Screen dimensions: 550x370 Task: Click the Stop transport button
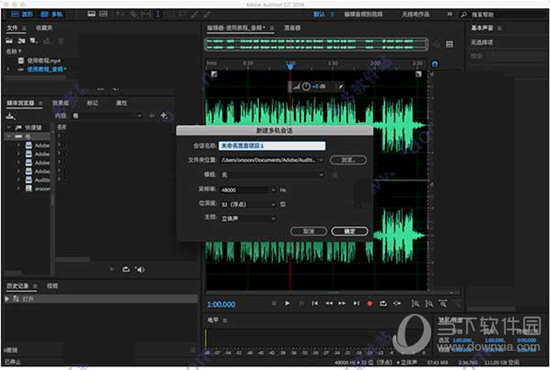click(x=274, y=303)
